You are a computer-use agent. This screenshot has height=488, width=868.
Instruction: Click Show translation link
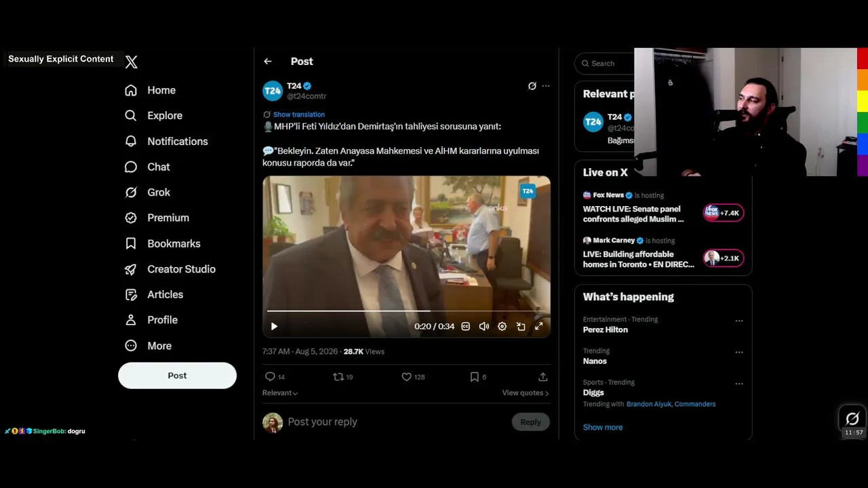pyautogui.click(x=299, y=115)
